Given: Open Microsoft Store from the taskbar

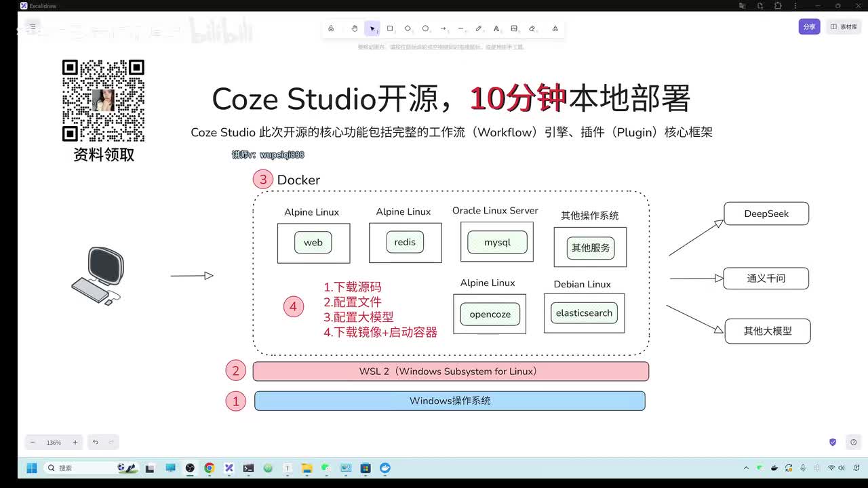Looking at the screenshot, I should coord(366,468).
